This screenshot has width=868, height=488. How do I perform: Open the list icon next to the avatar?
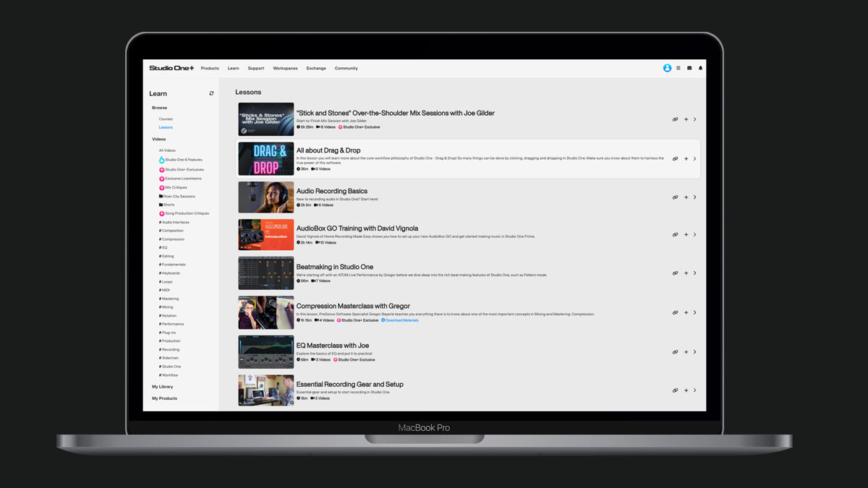(678, 68)
